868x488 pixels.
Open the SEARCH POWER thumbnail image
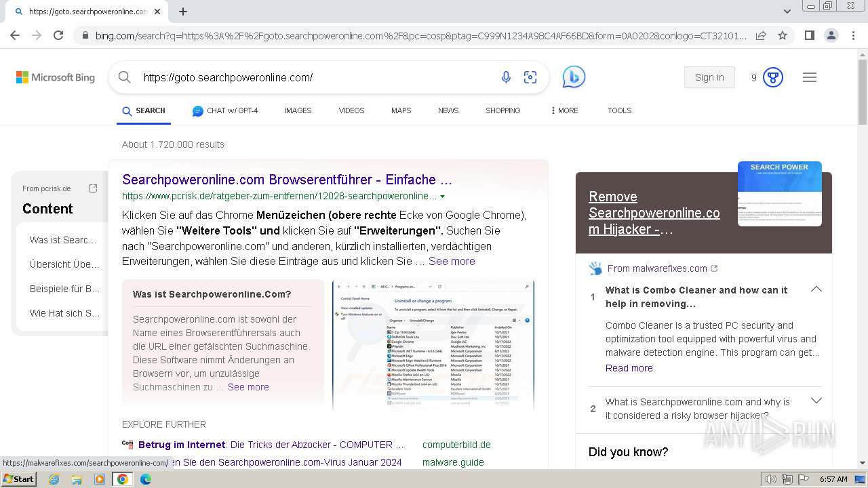780,194
